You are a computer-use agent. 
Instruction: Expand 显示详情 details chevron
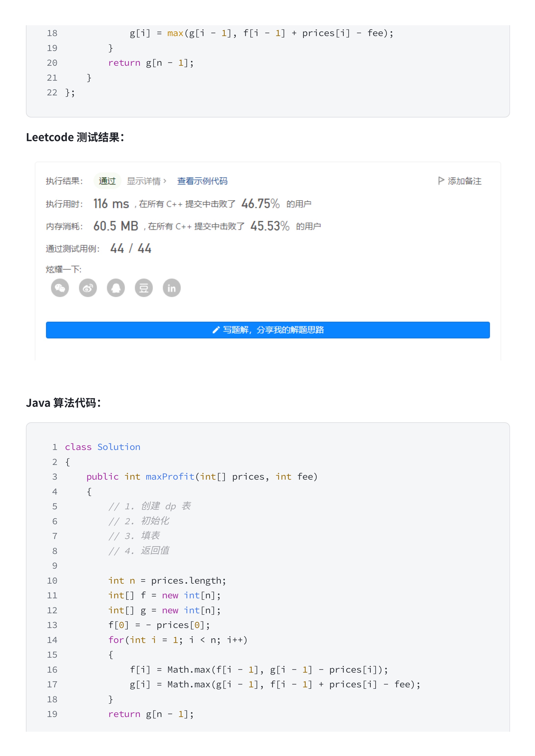coord(165,181)
